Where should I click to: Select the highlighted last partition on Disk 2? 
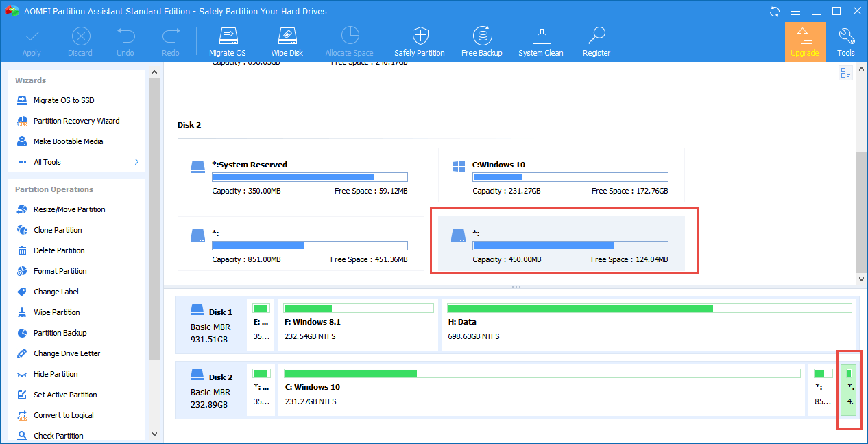[x=849, y=390]
